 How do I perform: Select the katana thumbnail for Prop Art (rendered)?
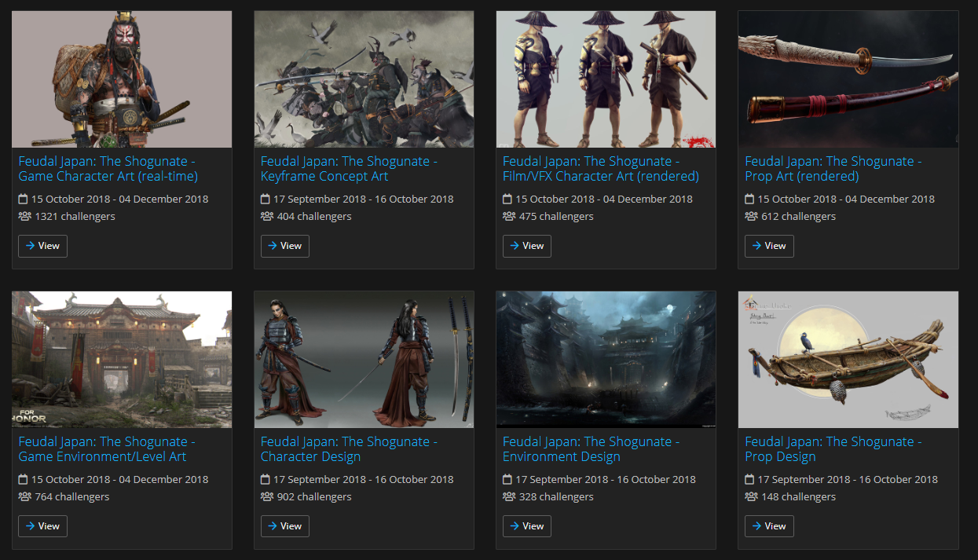(848, 79)
